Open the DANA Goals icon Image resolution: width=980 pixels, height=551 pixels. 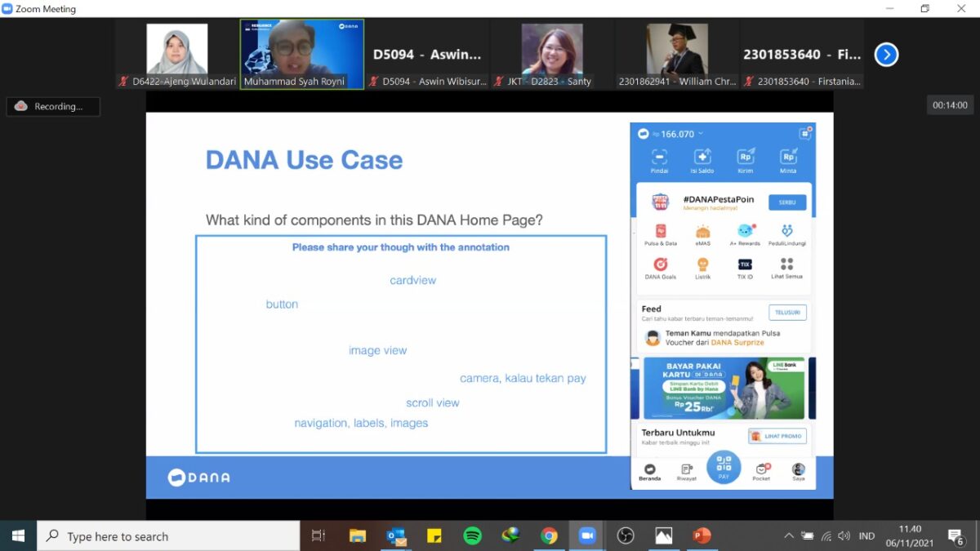(660, 264)
